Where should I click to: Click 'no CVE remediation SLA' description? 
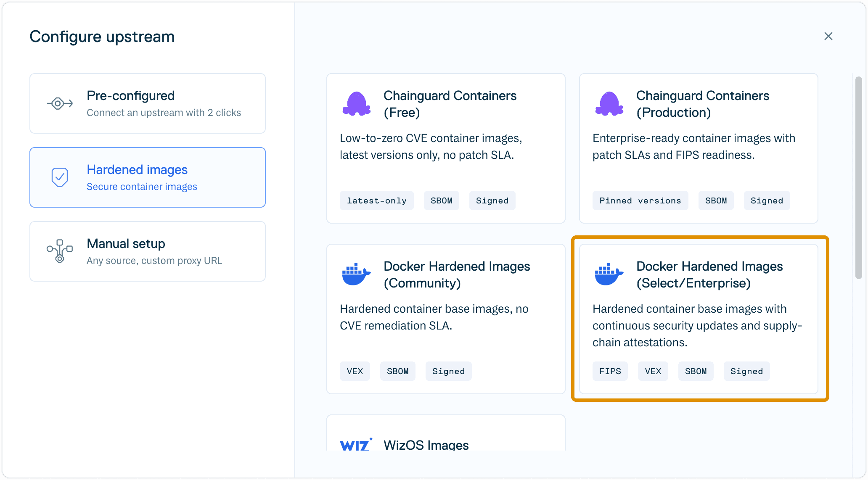[x=434, y=317]
